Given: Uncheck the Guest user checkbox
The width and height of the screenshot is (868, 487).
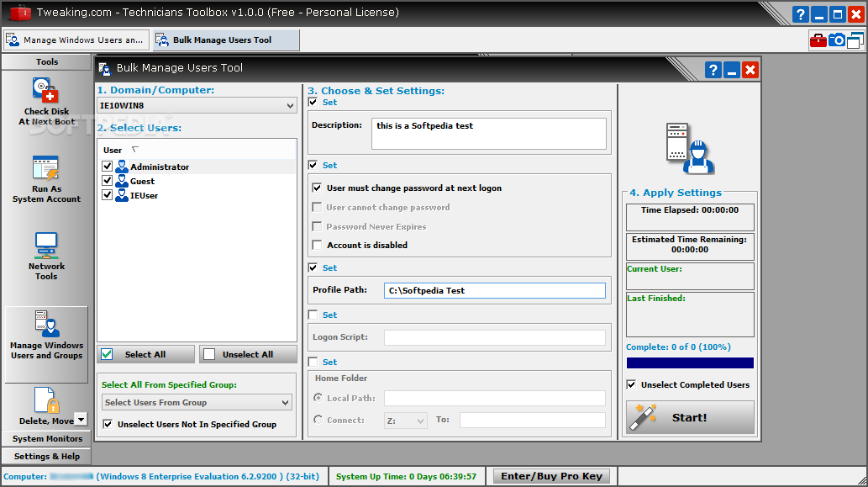Looking at the screenshot, I should click(x=108, y=181).
